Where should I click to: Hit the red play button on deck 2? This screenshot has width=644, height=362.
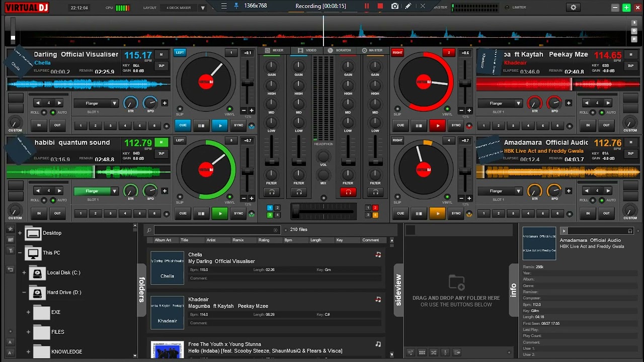point(437,125)
